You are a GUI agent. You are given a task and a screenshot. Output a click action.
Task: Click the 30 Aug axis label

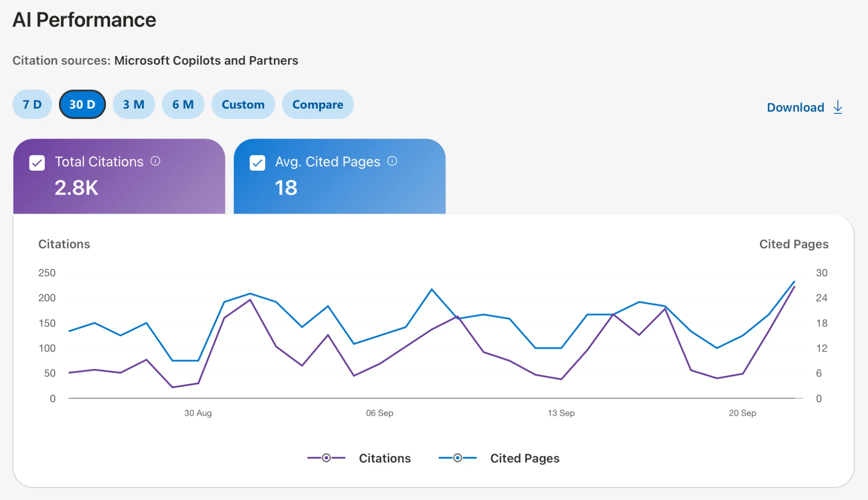tap(198, 413)
